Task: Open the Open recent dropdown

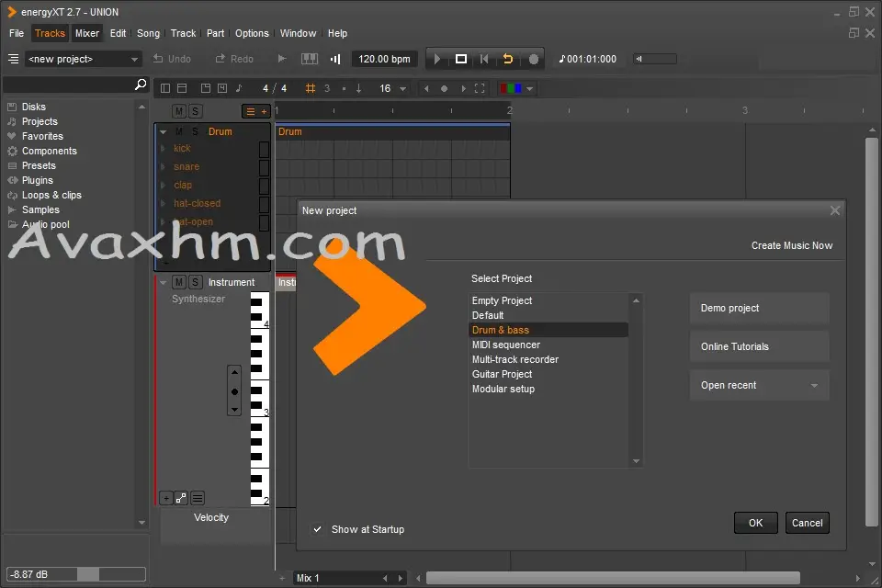Action: [x=760, y=386]
